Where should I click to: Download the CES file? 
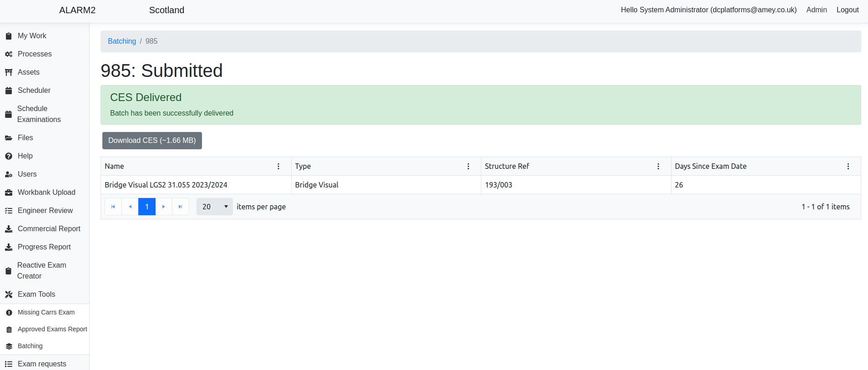click(152, 141)
